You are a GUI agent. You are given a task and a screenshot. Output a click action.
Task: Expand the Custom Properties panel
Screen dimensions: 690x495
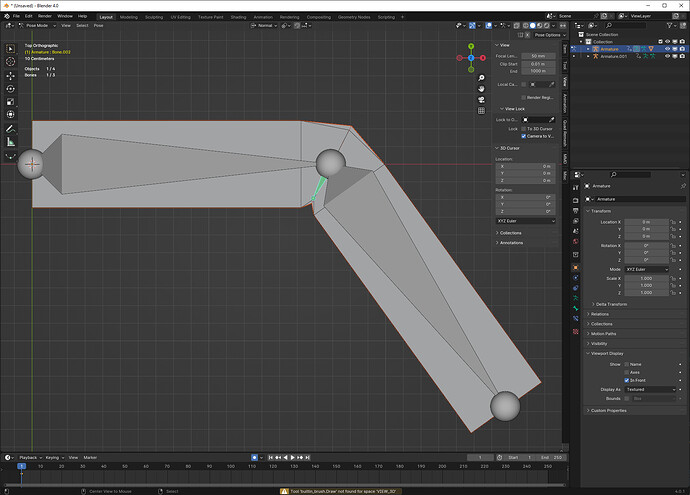click(606, 411)
